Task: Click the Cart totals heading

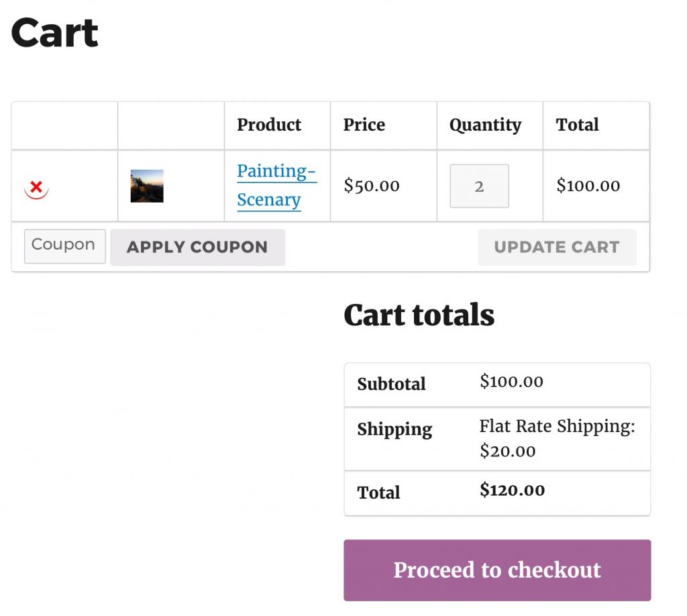Action: tap(419, 315)
